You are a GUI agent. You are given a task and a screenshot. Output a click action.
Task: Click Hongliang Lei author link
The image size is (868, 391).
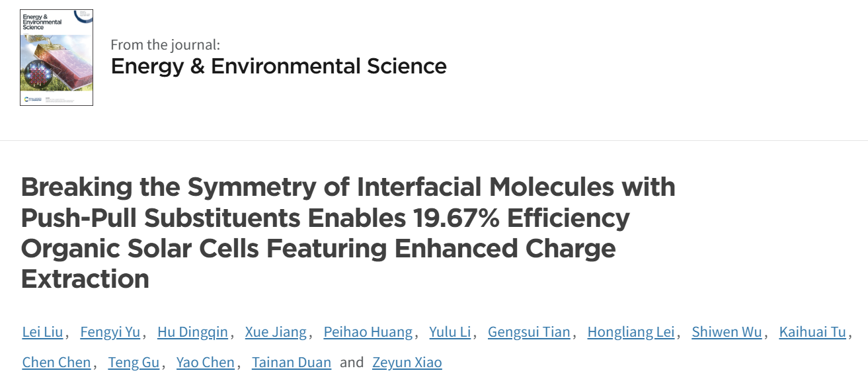(631, 332)
